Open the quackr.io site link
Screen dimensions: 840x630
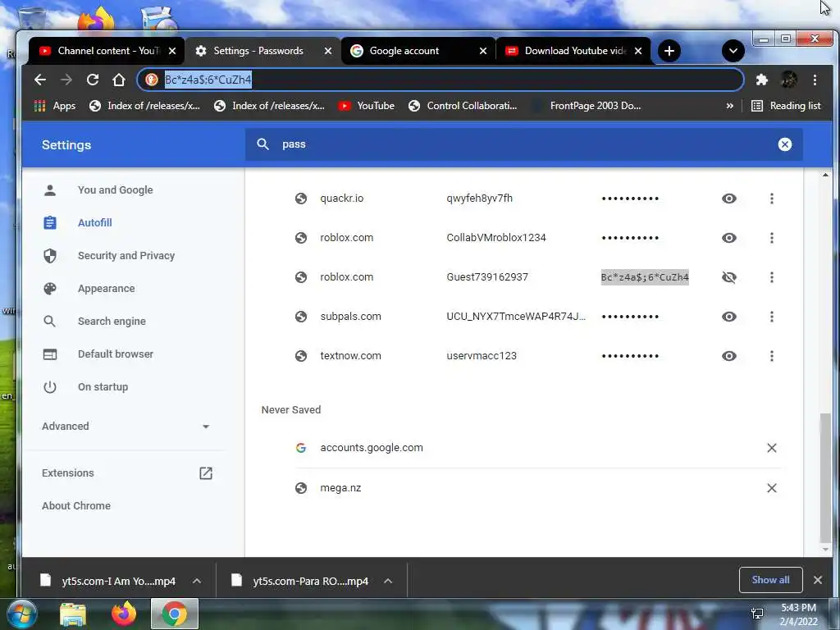coord(342,199)
